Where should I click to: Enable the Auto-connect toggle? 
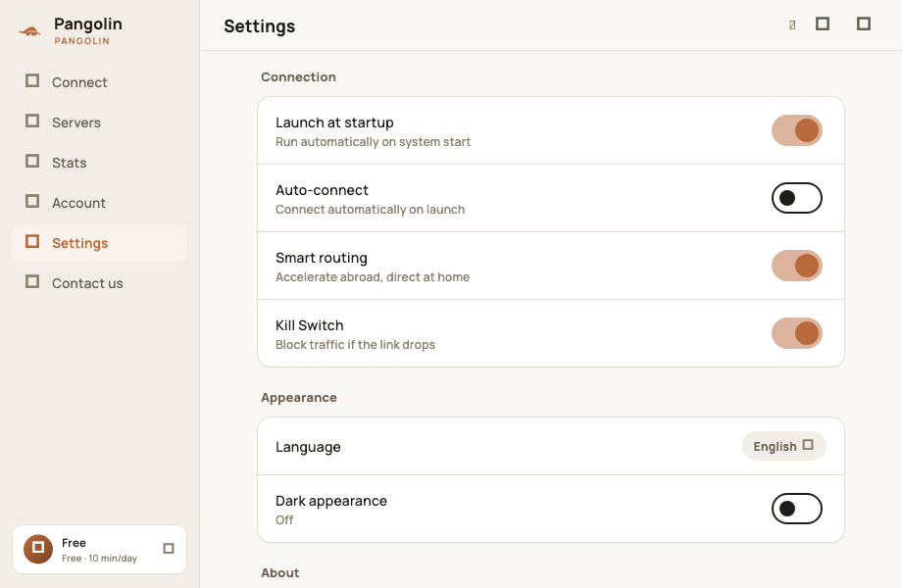(797, 198)
